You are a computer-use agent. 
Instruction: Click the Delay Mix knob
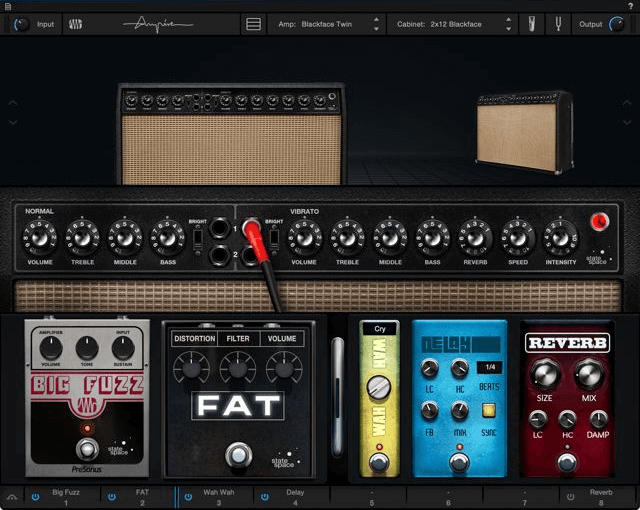[460, 411]
